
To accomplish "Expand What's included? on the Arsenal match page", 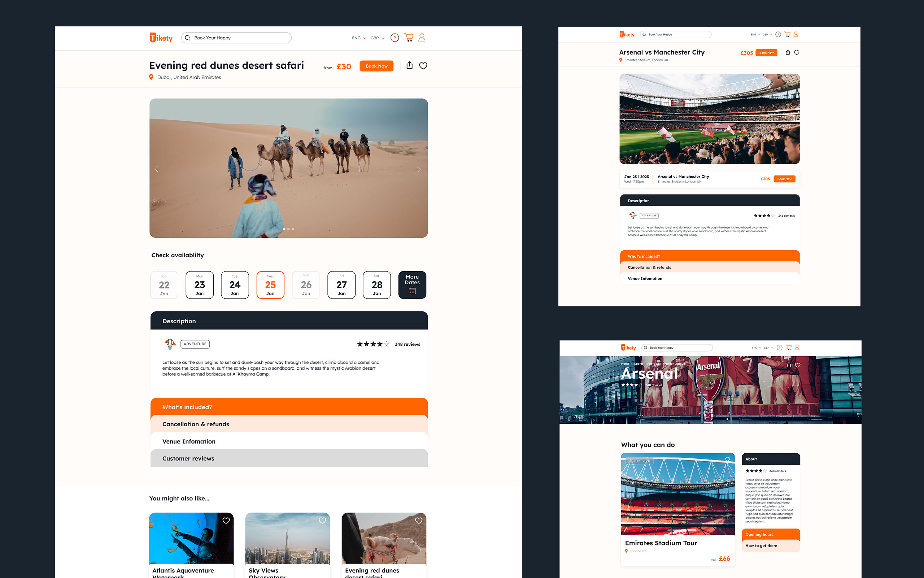I will (710, 256).
